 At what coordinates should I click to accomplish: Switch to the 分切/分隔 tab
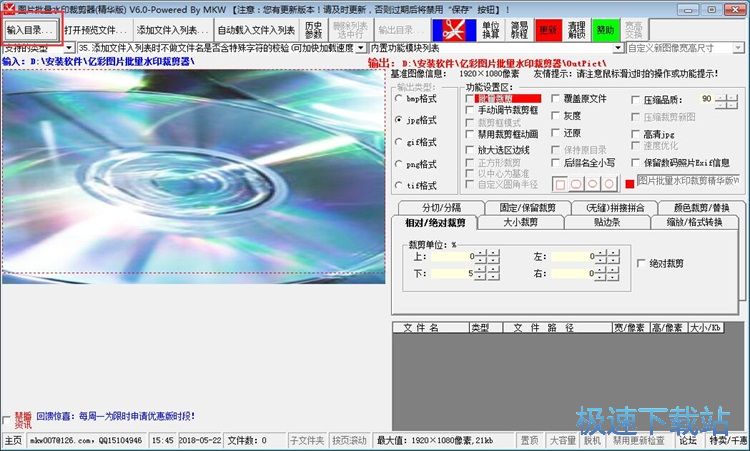[441, 208]
